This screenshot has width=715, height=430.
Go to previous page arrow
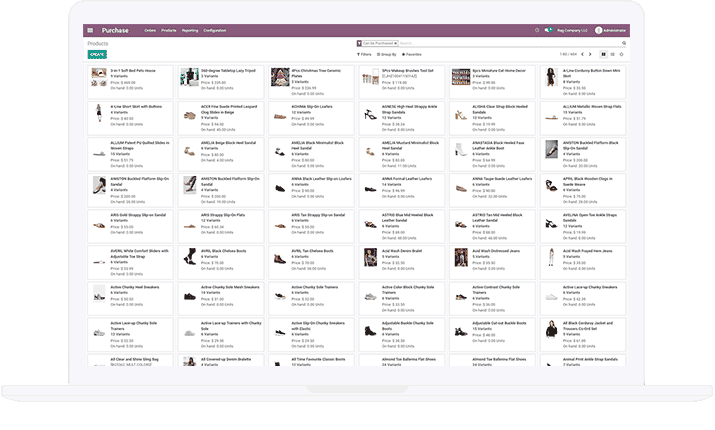pyautogui.click(x=585, y=54)
